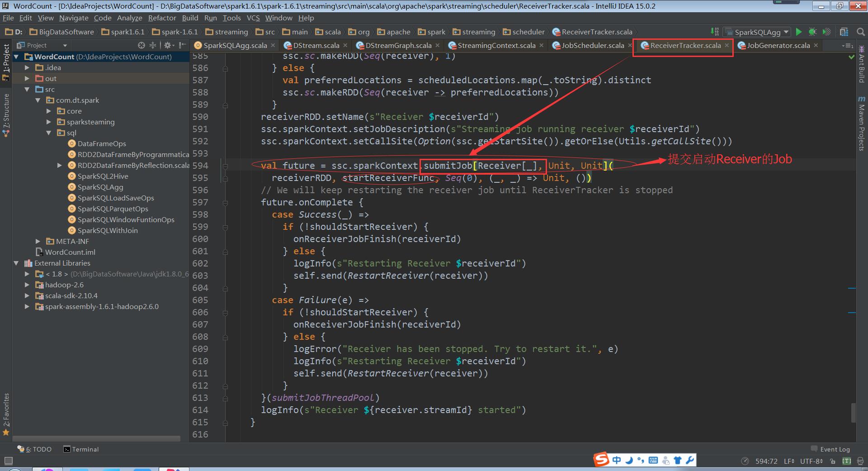Show hidden editor tabs list
This screenshot has width=868, height=471.
(847, 46)
